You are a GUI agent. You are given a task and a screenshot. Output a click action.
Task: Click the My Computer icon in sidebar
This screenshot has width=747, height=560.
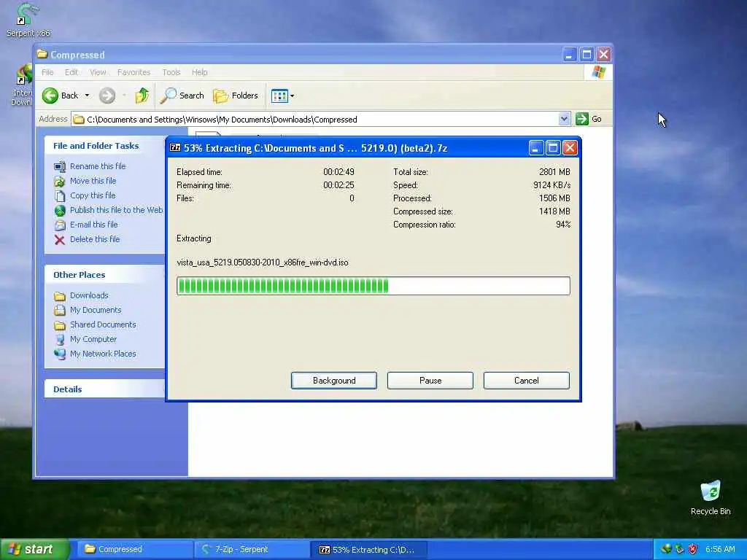(x=60, y=340)
